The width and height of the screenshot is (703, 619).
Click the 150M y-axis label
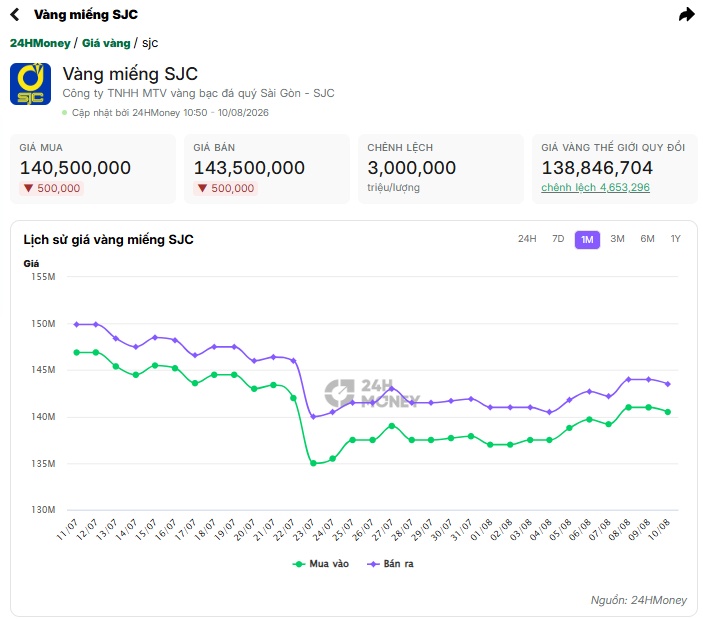(43, 324)
